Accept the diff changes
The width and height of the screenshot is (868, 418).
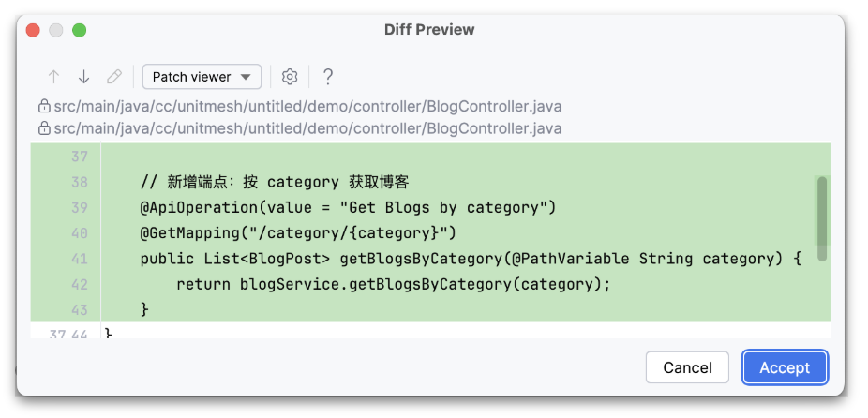coord(784,367)
